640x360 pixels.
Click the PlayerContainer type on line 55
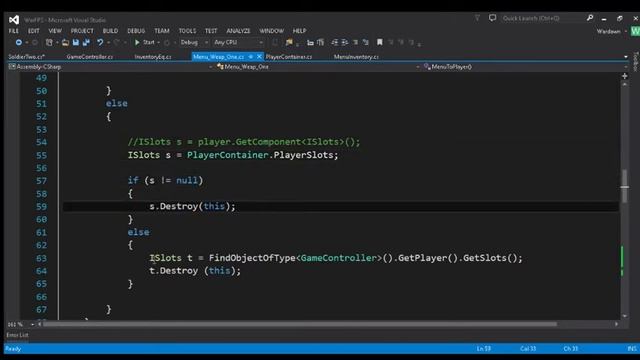tap(227, 155)
